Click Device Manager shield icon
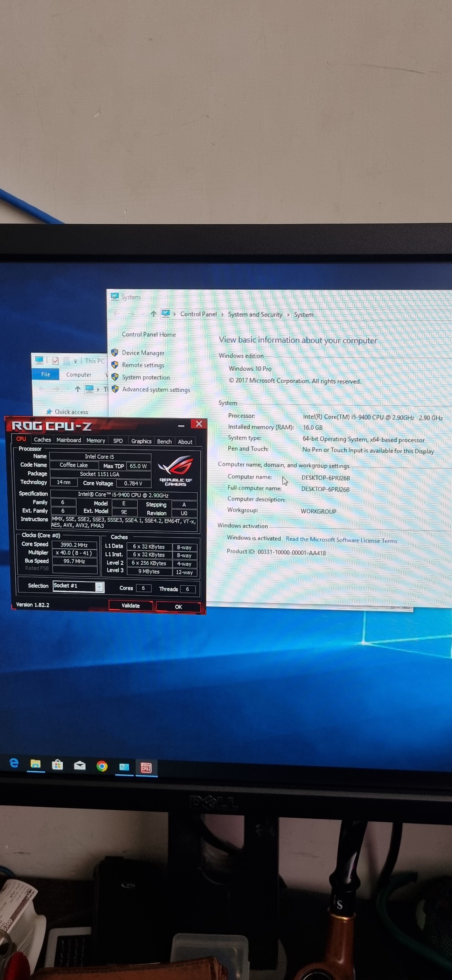 pos(115,353)
